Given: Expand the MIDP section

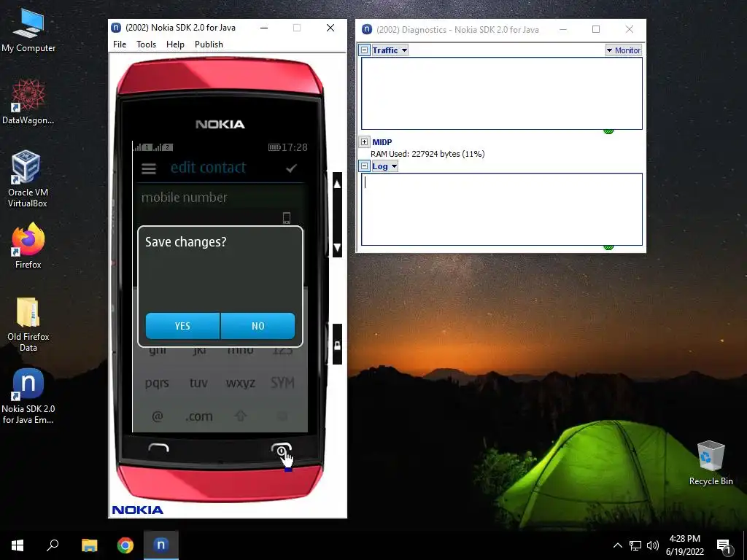Looking at the screenshot, I should coord(365,142).
